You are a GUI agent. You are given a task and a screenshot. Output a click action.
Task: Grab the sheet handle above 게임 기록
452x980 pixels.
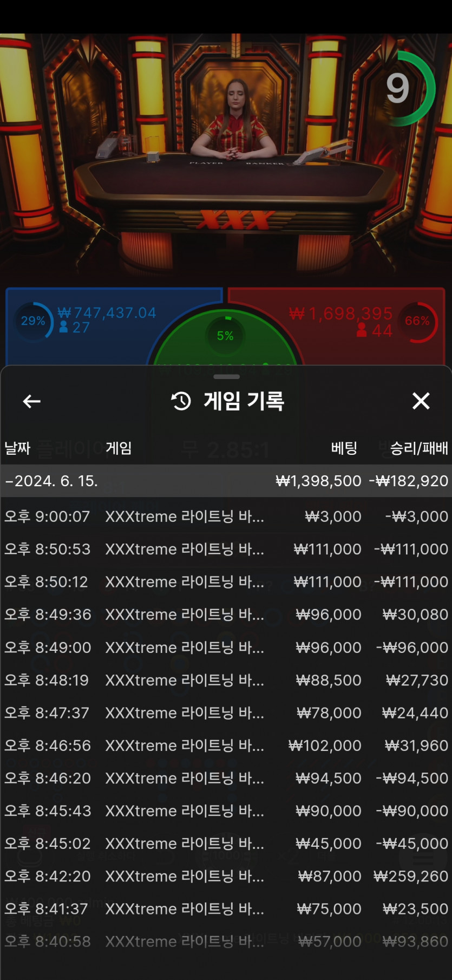pos(226,376)
